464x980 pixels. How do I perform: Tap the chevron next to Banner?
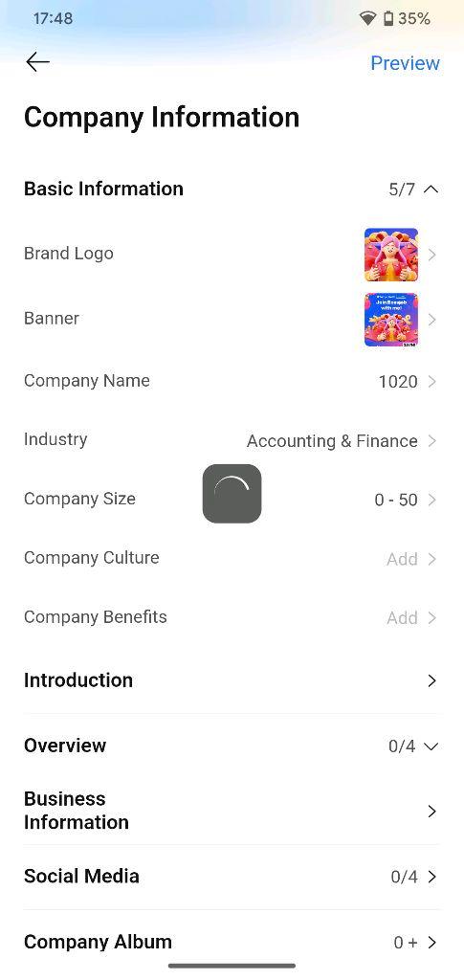point(432,320)
